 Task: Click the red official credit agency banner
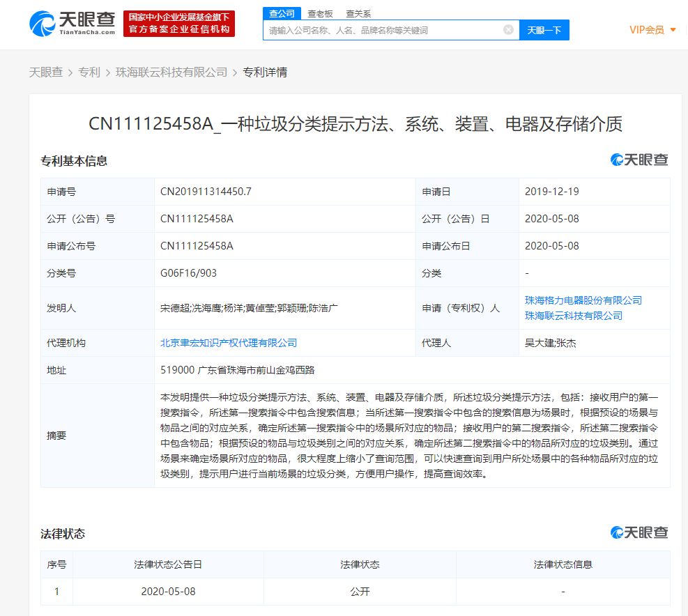[179, 24]
